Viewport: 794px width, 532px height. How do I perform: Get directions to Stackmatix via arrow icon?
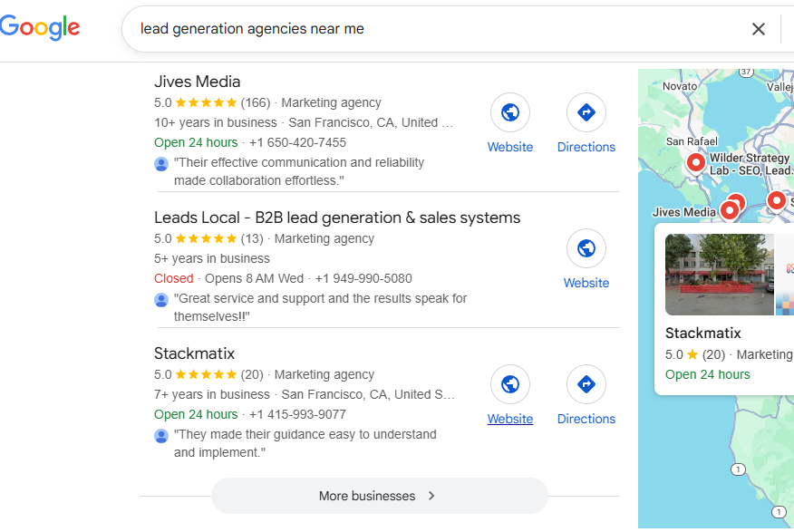click(586, 384)
